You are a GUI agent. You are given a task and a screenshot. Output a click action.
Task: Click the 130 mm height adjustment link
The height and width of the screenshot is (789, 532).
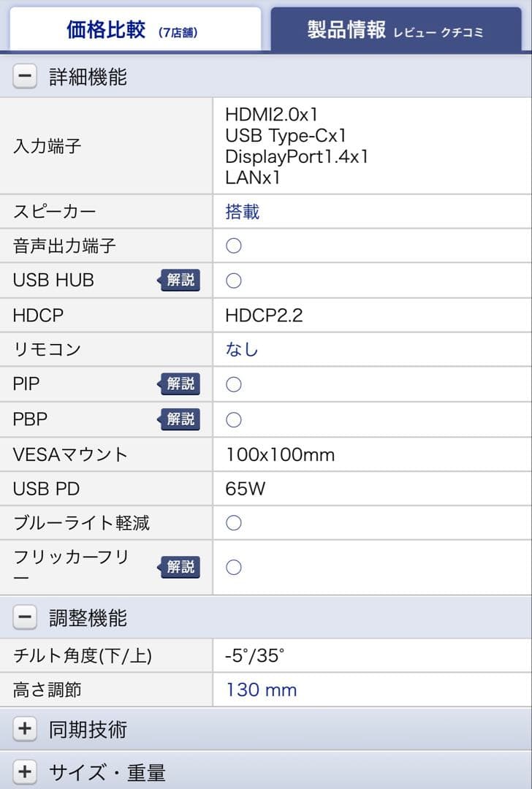pyautogui.click(x=259, y=690)
